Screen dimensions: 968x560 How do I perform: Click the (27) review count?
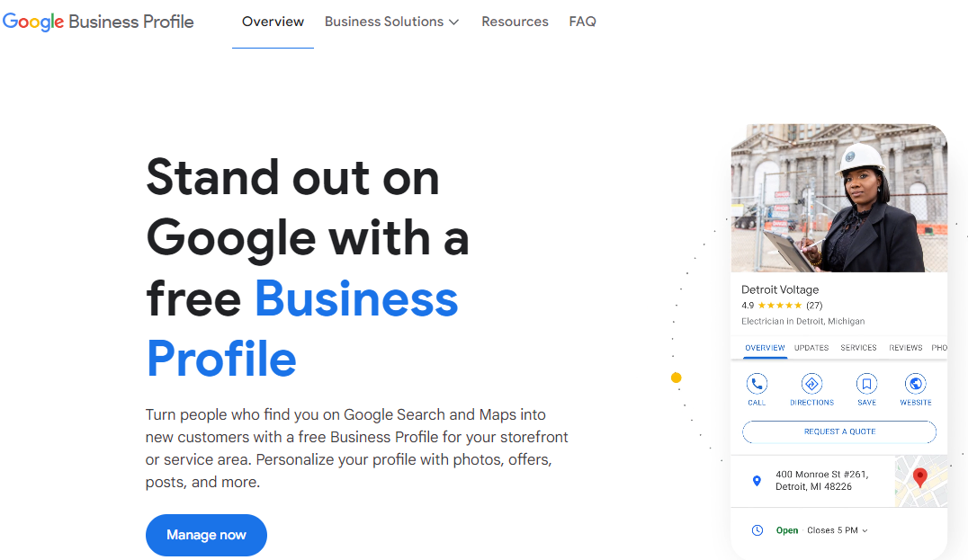click(x=814, y=306)
